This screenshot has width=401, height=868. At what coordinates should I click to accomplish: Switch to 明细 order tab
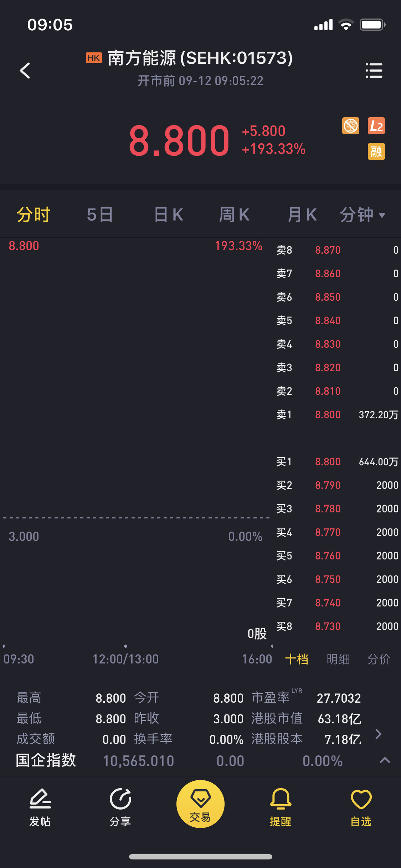338,659
